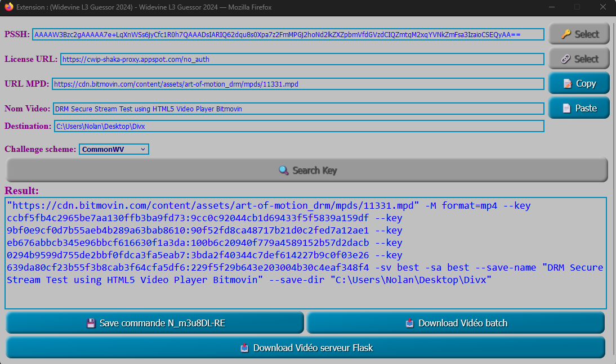Image resolution: width=616 pixels, height=364 pixels.
Task: Click the download icon on Download Vidéo batch
Action: (410, 323)
